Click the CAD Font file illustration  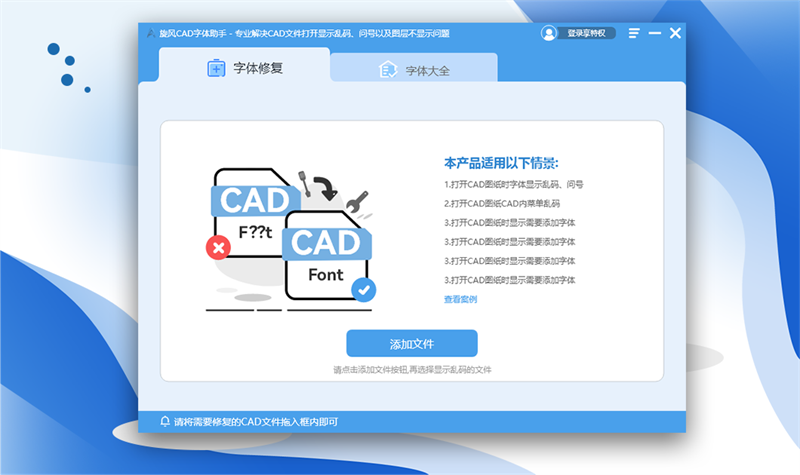[327, 255]
